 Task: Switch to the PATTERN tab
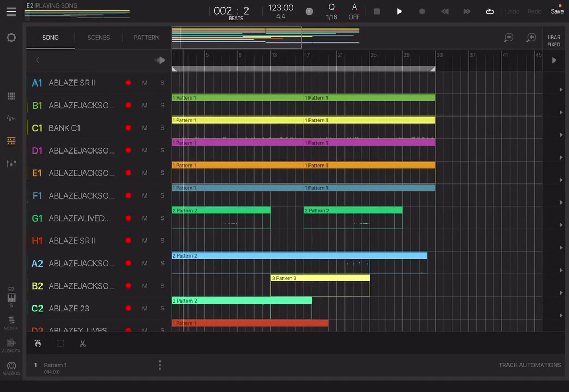click(147, 38)
